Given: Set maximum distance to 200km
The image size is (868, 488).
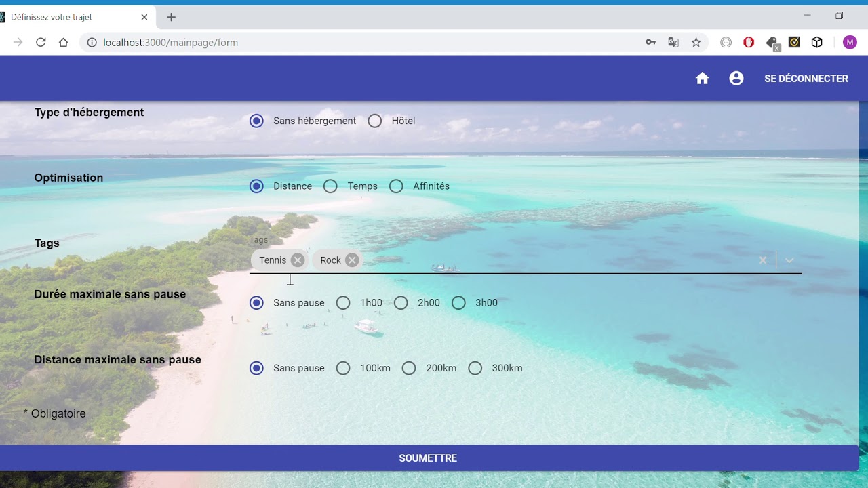Looking at the screenshot, I should pyautogui.click(x=409, y=368).
